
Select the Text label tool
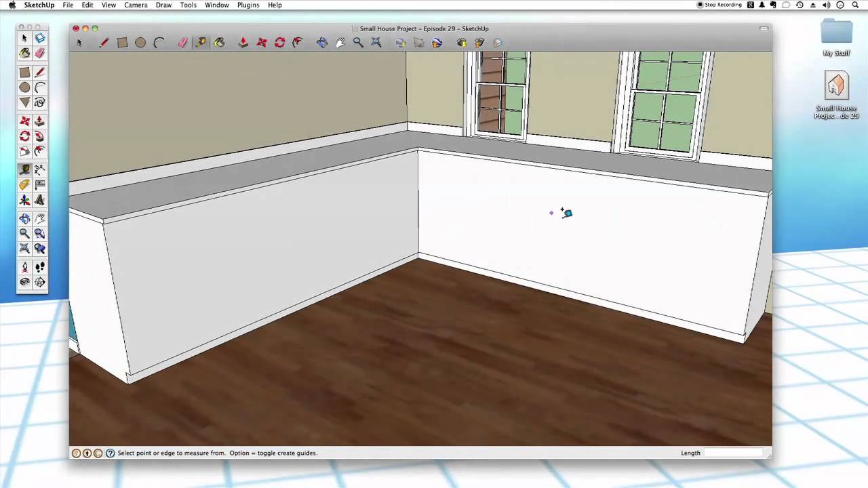pyautogui.click(x=40, y=185)
